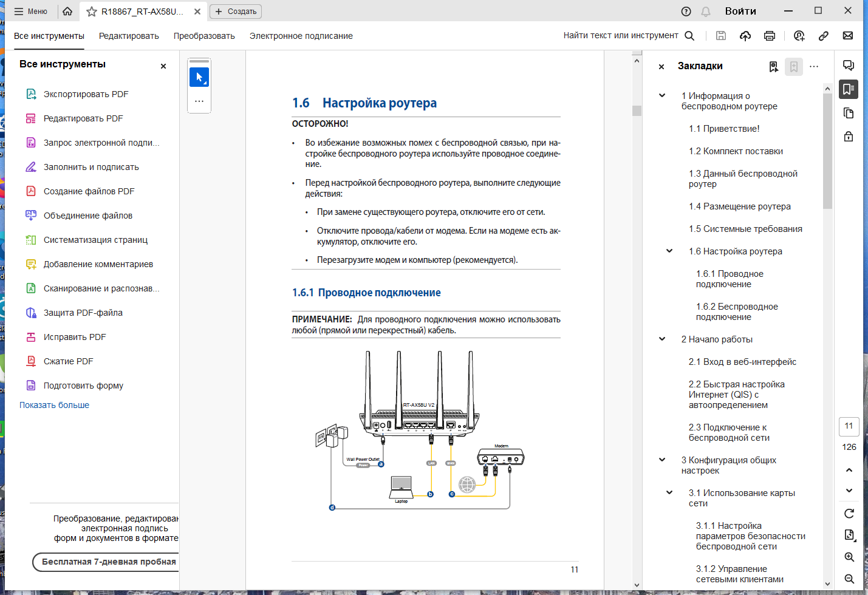Click the rotate page icon
The image size is (868, 595).
849,514
